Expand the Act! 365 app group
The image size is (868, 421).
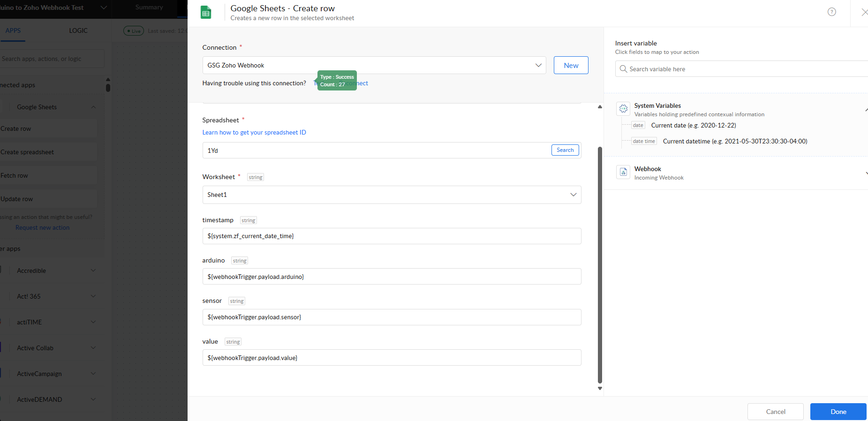point(93,296)
